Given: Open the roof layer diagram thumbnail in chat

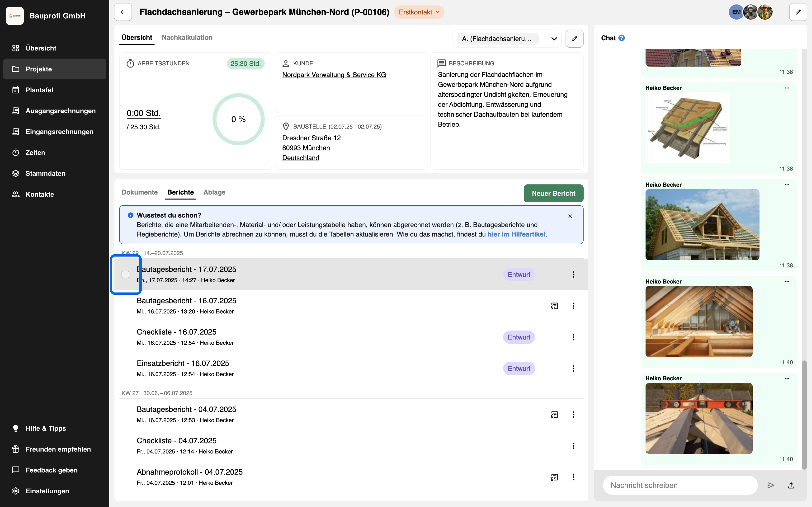Looking at the screenshot, I should click(687, 128).
